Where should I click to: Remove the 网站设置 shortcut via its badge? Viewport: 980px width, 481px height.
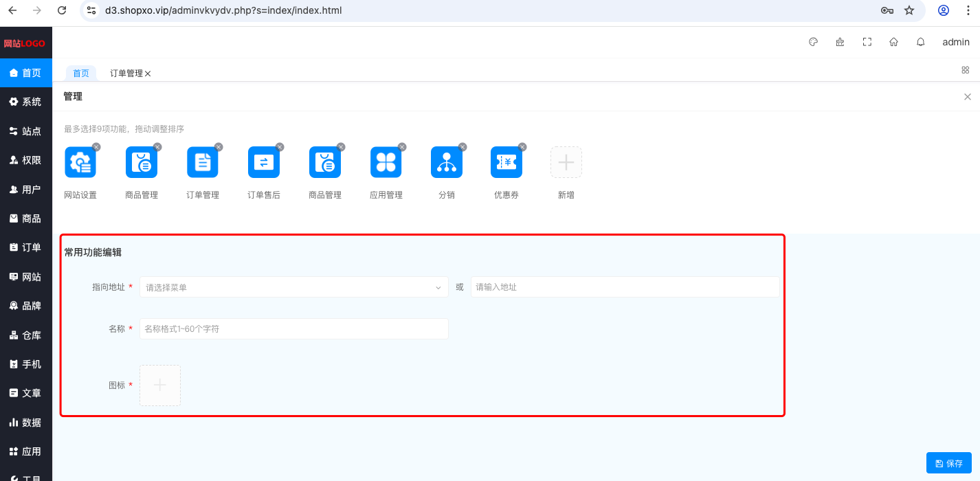(x=96, y=146)
